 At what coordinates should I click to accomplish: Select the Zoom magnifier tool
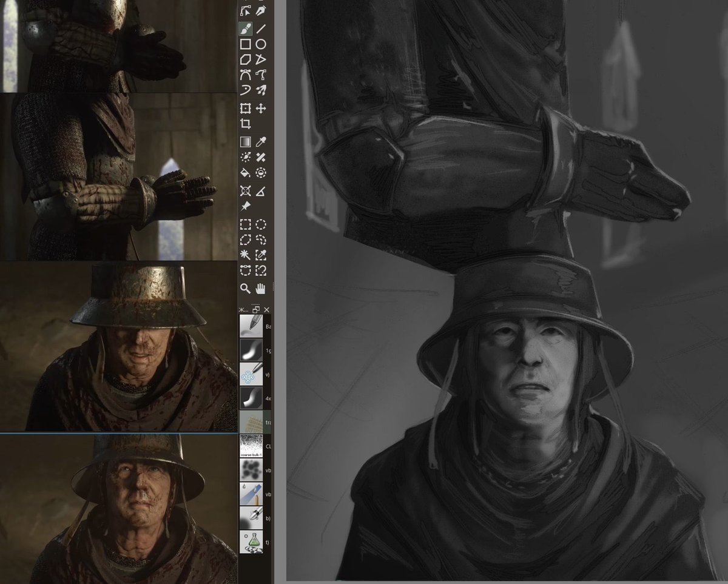point(246,288)
